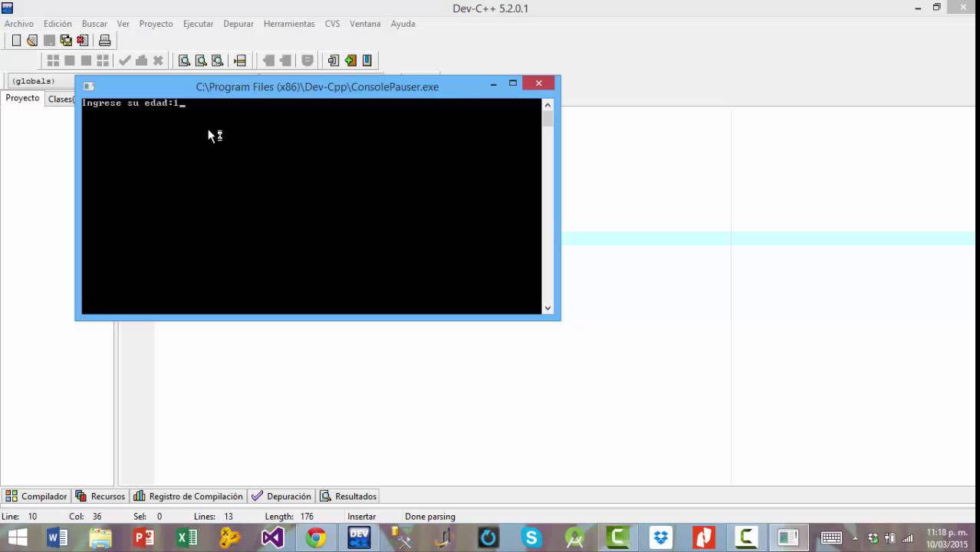Screen dimensions: 980x552
Task: Close the ConsolePauser console window
Action: [539, 84]
